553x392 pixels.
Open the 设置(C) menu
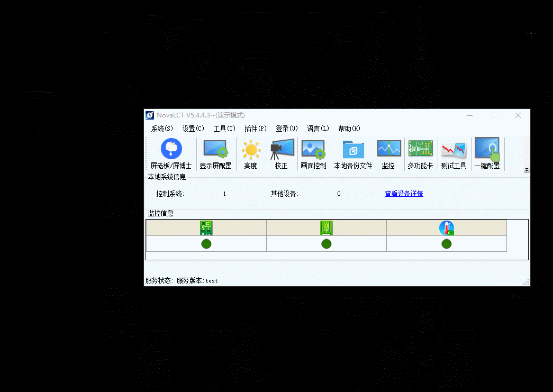pos(193,129)
